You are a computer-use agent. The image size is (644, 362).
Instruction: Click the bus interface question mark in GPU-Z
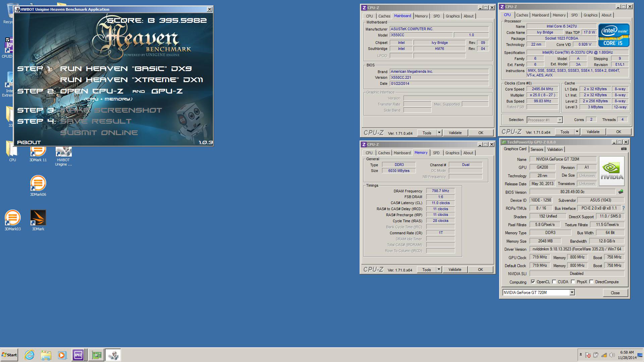tap(624, 208)
